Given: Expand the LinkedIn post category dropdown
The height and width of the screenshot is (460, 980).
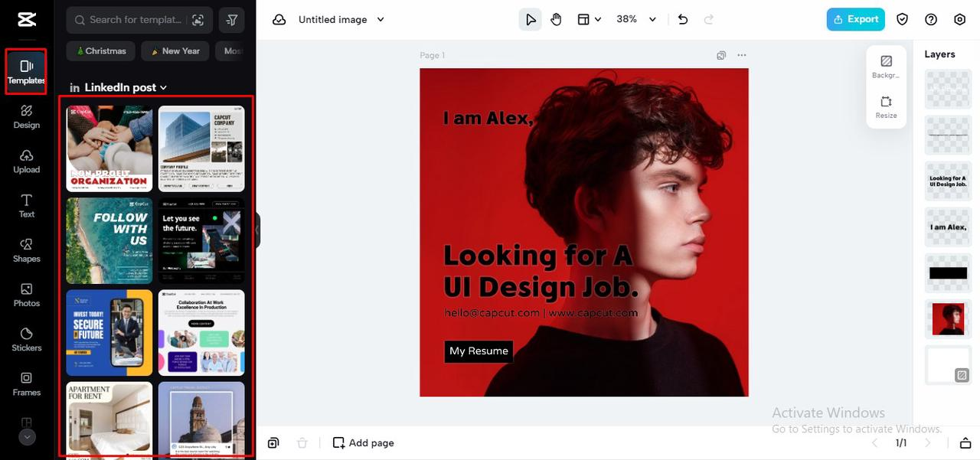Looking at the screenshot, I should click(x=119, y=87).
